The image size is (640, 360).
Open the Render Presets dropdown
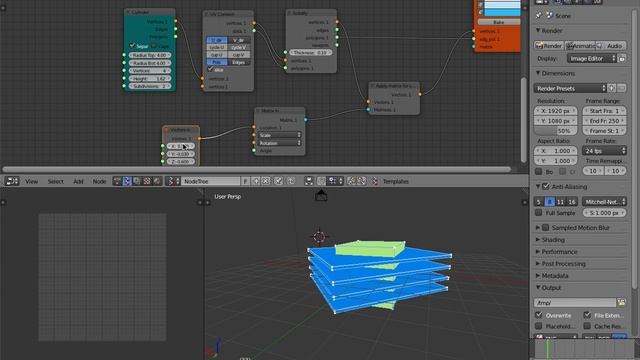point(570,88)
